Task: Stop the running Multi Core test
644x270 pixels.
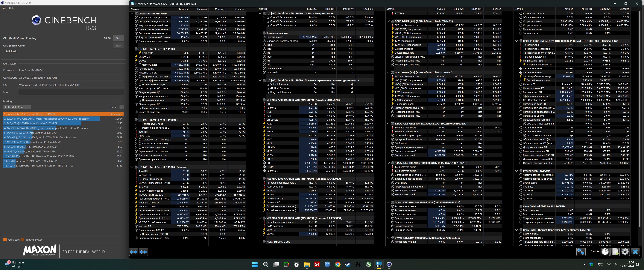Action: (x=118, y=38)
